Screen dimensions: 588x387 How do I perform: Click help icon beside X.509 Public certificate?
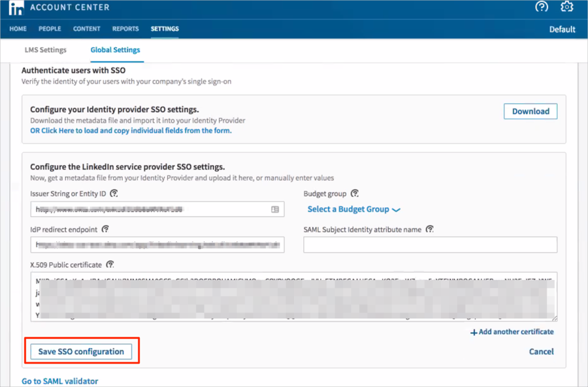point(110,264)
